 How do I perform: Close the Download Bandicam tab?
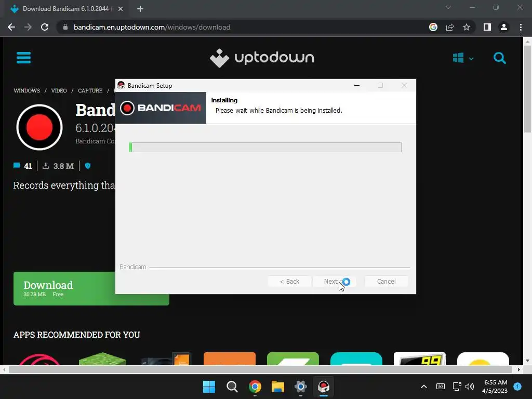[121, 9]
